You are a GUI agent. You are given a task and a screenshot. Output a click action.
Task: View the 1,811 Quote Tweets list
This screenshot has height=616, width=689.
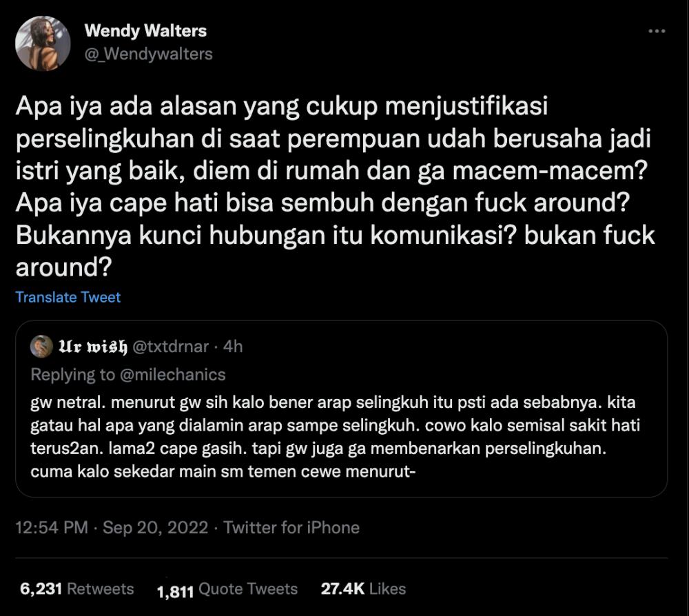click(227, 590)
